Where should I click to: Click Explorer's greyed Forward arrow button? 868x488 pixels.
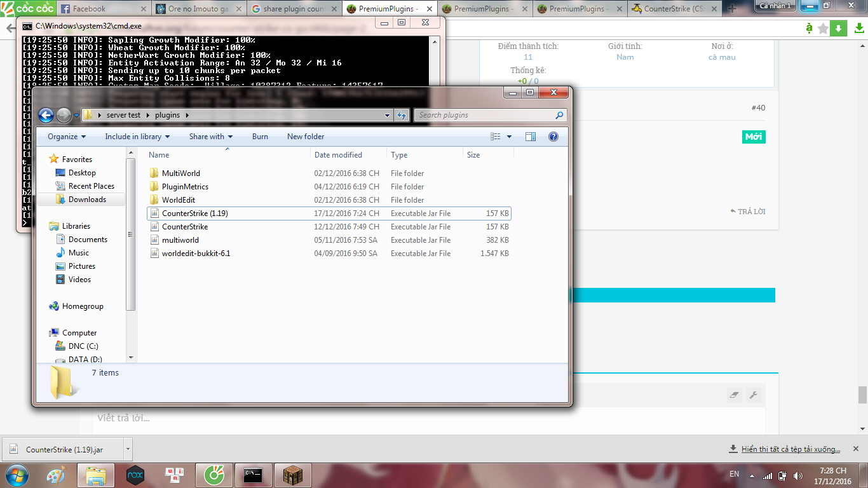pyautogui.click(x=64, y=115)
